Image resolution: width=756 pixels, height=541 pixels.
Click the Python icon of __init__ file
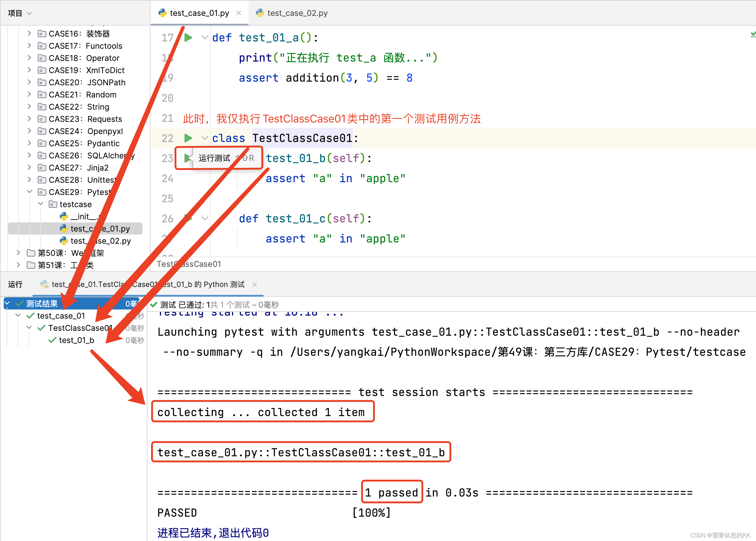coord(64,217)
